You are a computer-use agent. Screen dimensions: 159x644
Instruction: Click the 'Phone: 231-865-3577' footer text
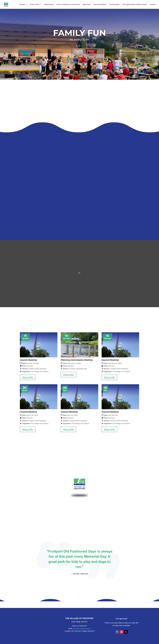(x=79, y=626)
